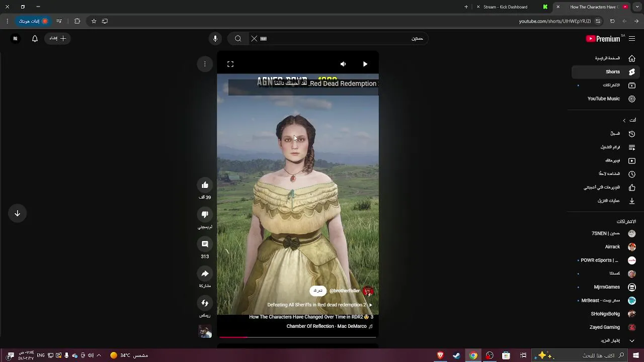Open Chrome three-dot menu
Viewport: 644px width, 362px height.
click(7, 21)
